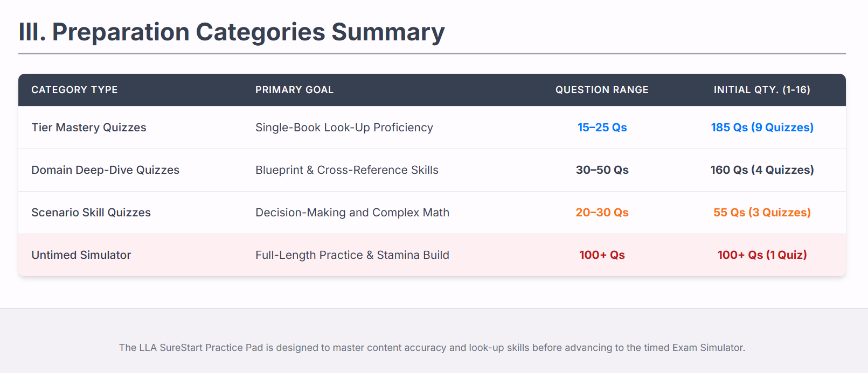Select the Category Type column header
The image size is (868, 373).
[74, 90]
